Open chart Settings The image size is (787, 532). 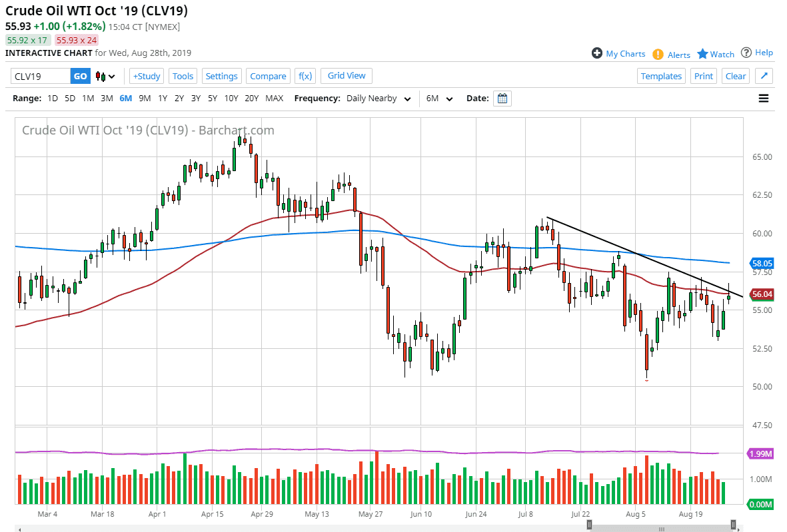(222, 76)
